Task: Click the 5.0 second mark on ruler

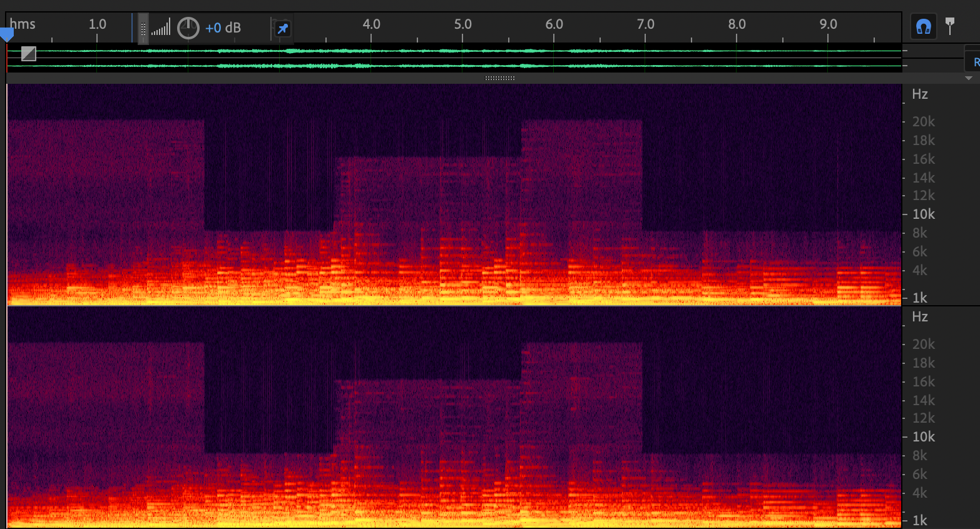Action: coord(462,24)
